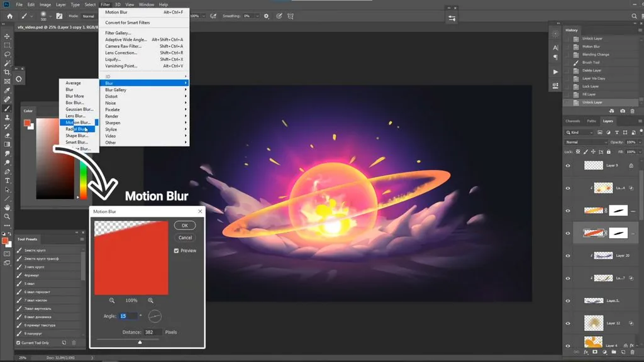The image size is (644, 362).
Task: Select the Pen tool
Action: click(x=7, y=172)
